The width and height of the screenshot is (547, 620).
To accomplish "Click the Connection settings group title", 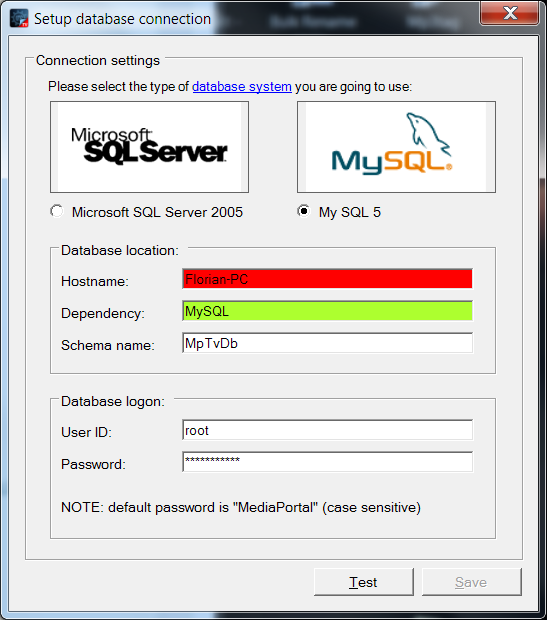I will [x=98, y=60].
